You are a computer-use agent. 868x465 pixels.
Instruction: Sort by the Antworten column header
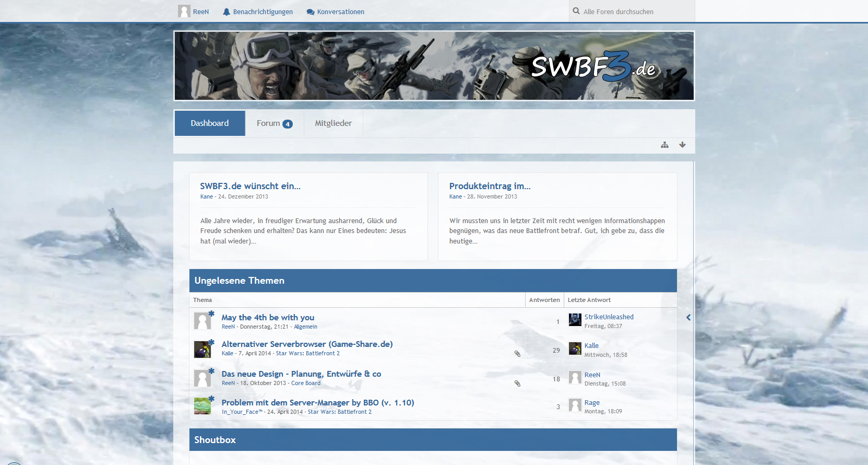(544, 300)
